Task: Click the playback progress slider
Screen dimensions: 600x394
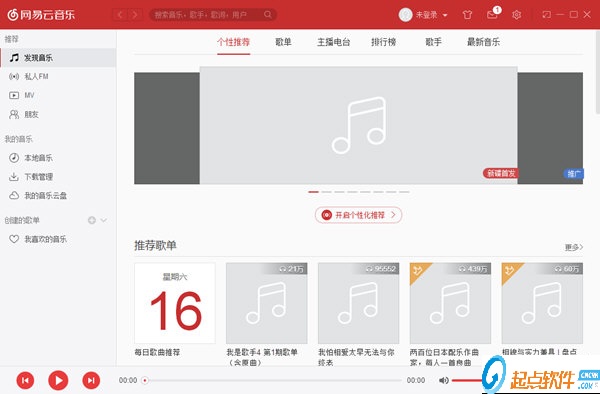Action: (272, 380)
